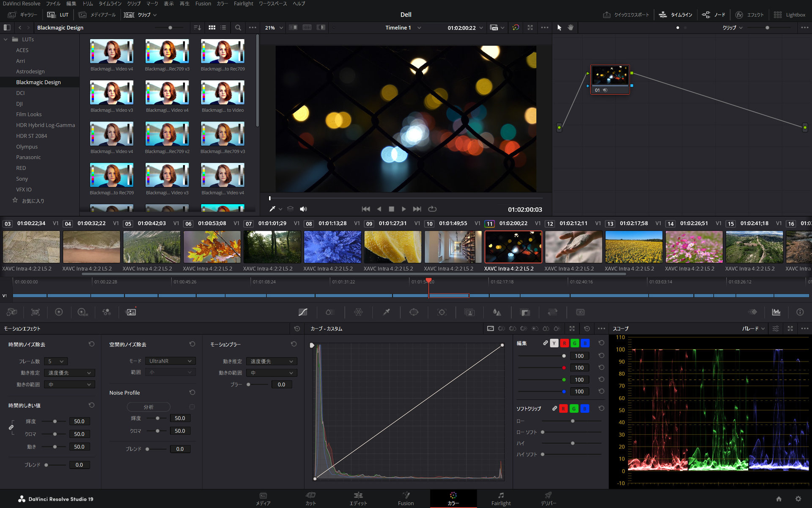Open the viewer zoom 21% dropdown

point(274,28)
